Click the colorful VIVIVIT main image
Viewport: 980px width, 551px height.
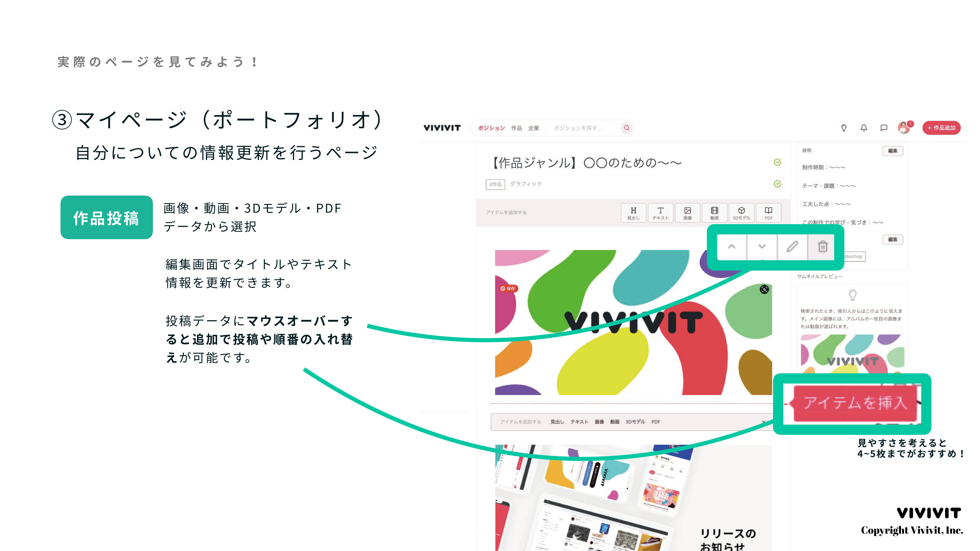pos(633,323)
